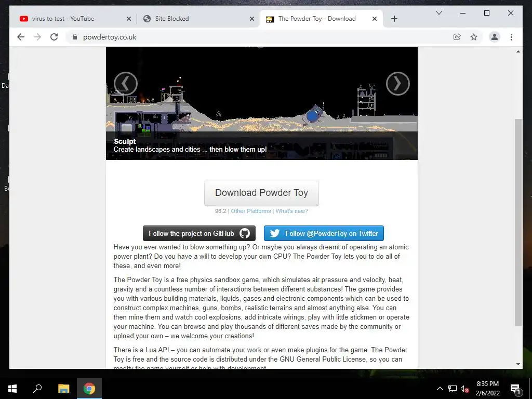The width and height of the screenshot is (532, 399).
Task: Open taskbar search magnifier
Action: [37, 389]
